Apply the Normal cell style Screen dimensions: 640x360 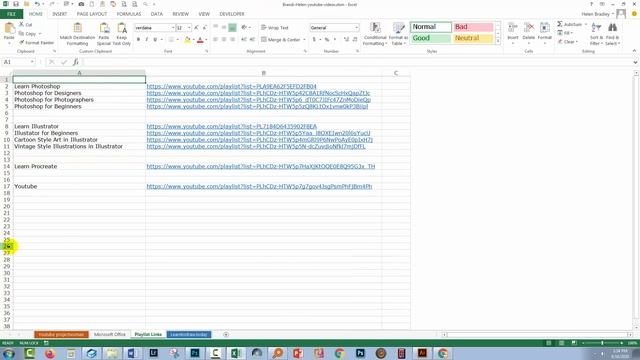point(431,27)
